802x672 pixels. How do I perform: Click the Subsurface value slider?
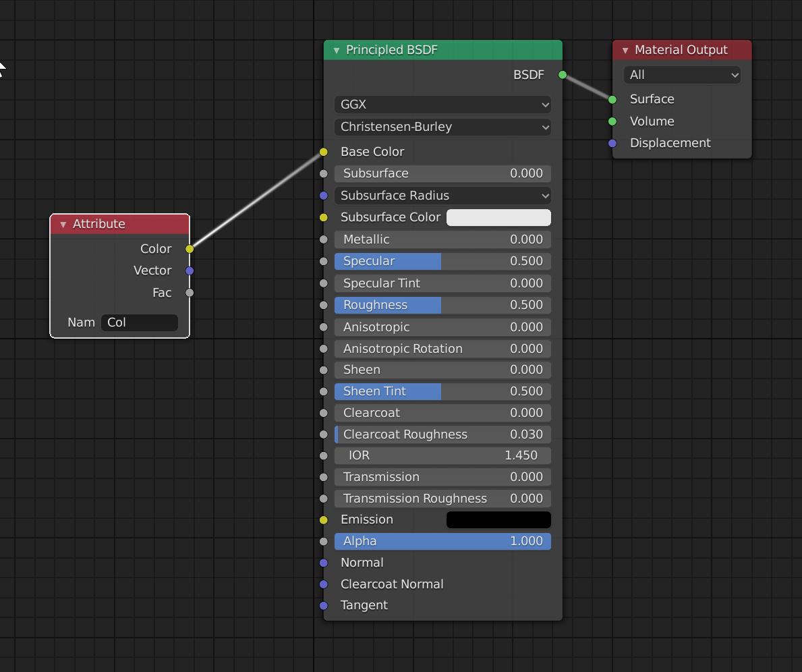pyautogui.click(x=442, y=173)
